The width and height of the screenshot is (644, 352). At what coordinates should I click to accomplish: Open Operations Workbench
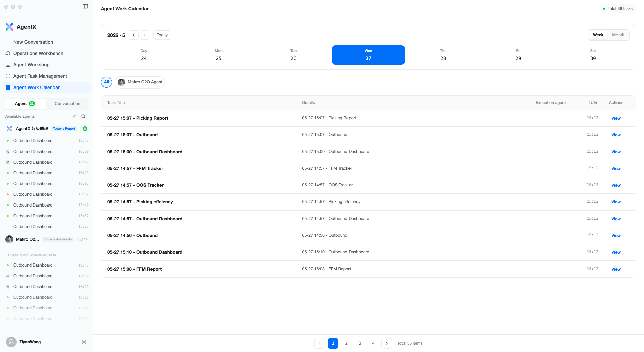coord(46,53)
